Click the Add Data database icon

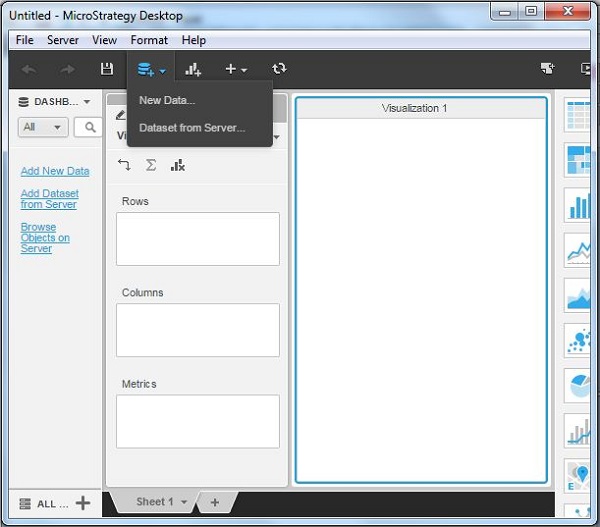[x=146, y=70]
